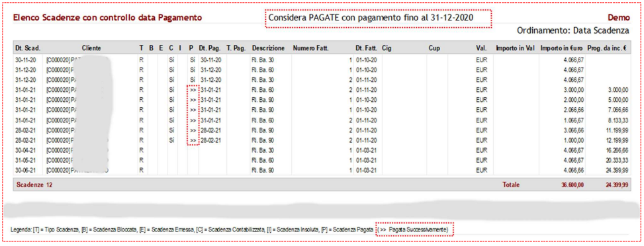This screenshot has height=246, width=644.
Task: Click the report title 'Elenco Scadenze con controllo data Pagamento'
Action: pos(108,18)
